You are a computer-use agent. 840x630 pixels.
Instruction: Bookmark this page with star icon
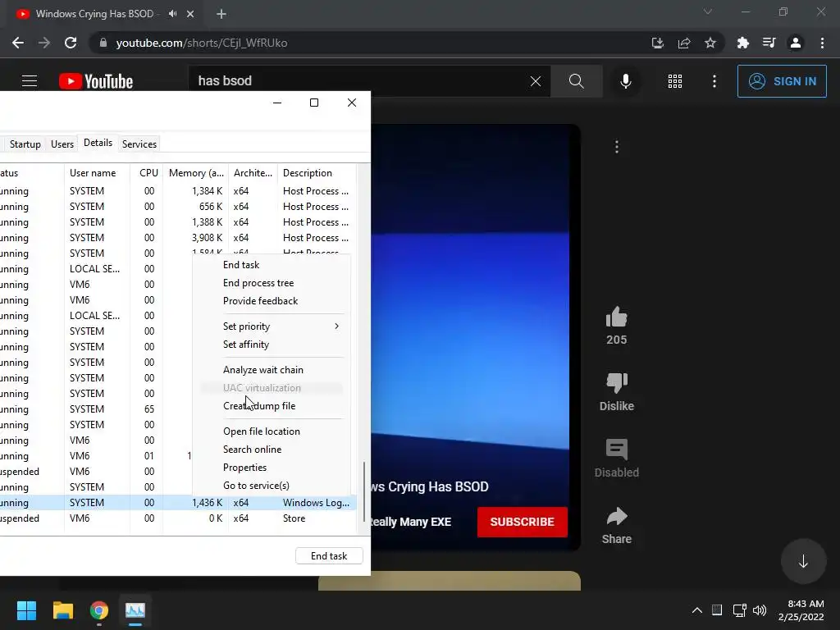710,43
